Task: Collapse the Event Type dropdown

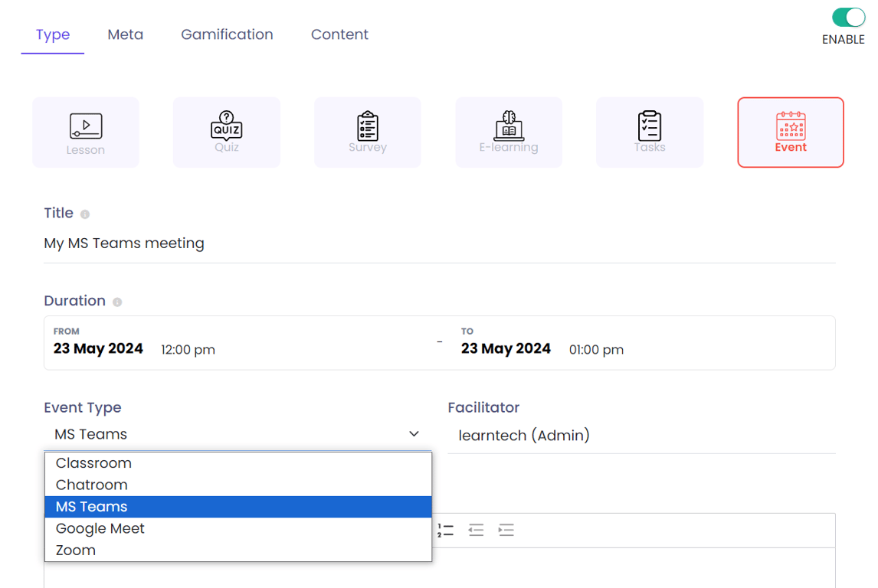Action: [414, 434]
